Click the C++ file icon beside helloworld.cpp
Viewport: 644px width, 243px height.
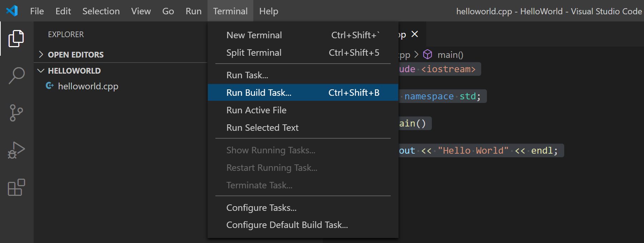(50, 86)
